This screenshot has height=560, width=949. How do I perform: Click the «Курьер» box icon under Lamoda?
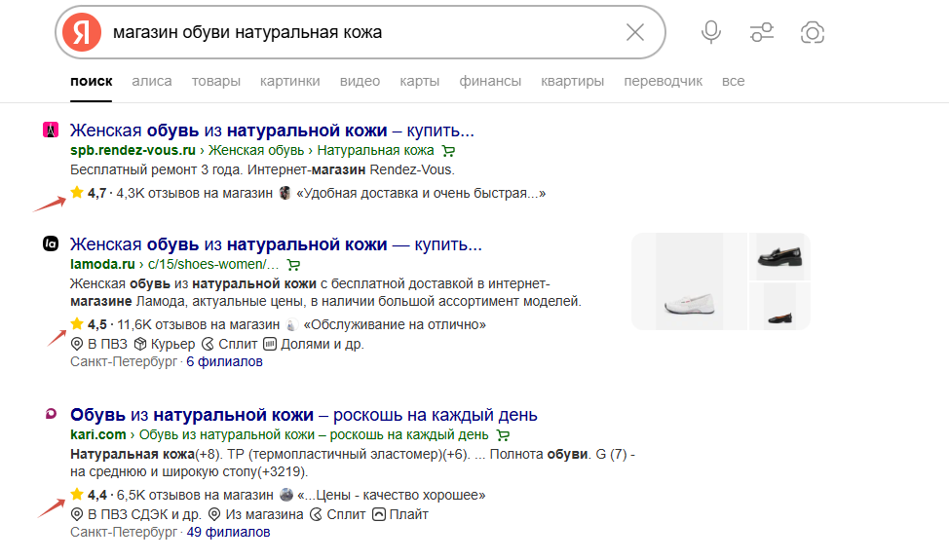140,344
